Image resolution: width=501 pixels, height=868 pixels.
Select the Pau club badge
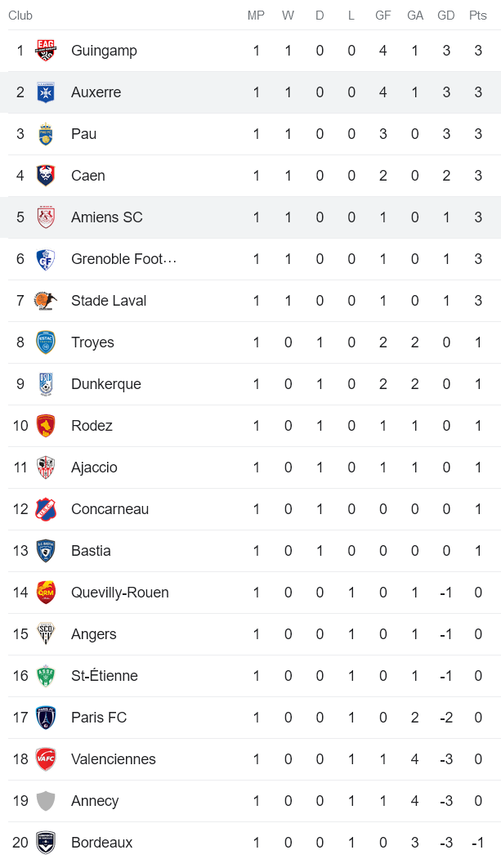coord(46,134)
